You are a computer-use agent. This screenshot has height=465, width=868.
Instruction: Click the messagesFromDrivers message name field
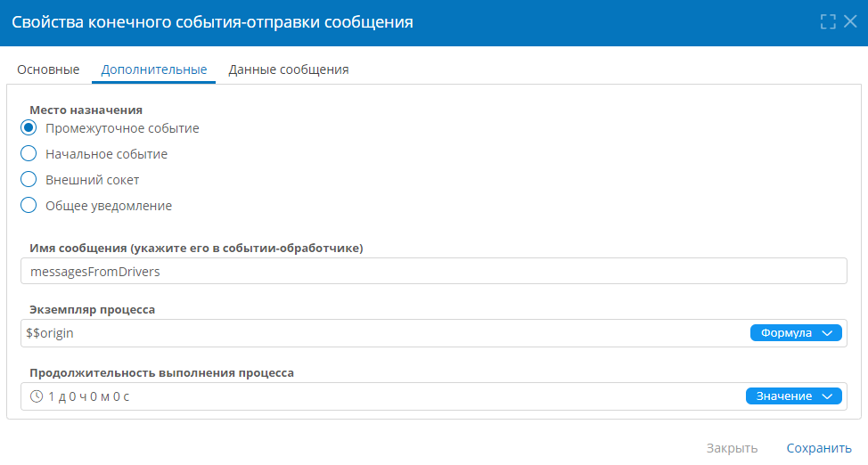coord(434,271)
